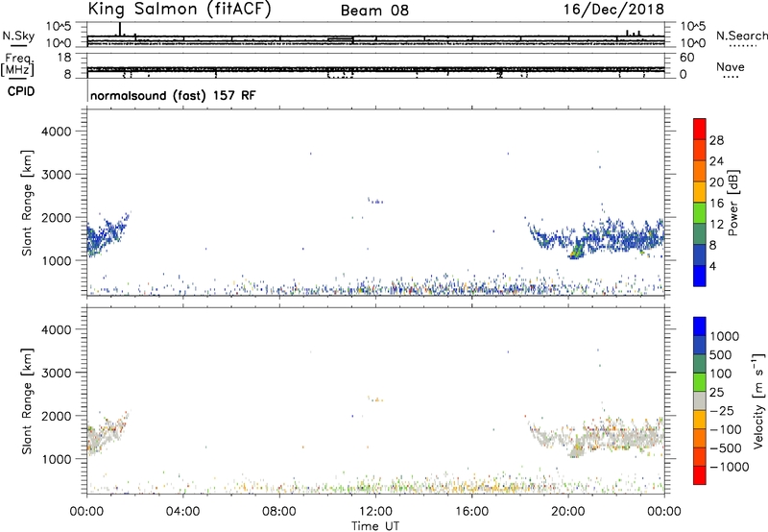The image size is (768, 532).
Task: Click the 'CPID' label
Action: pos(21,91)
